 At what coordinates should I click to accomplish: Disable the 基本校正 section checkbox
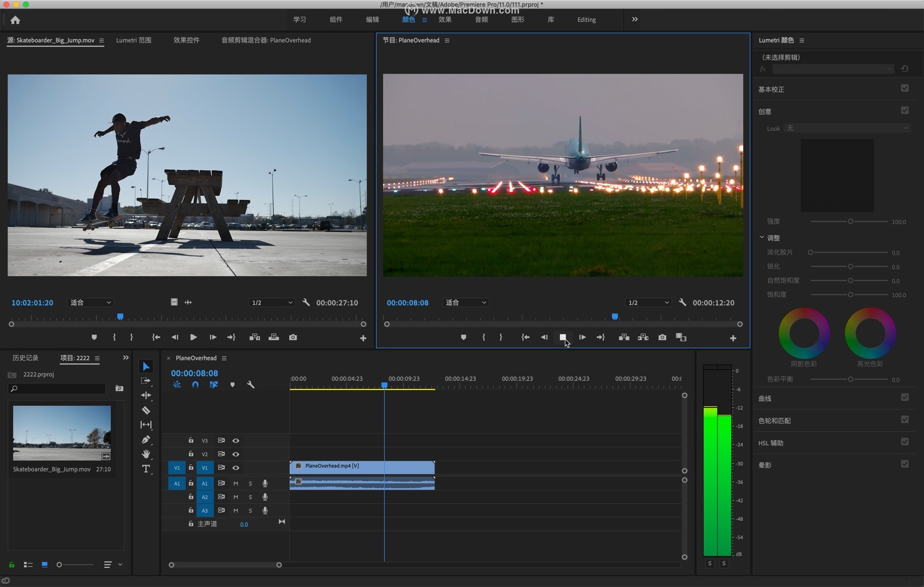click(904, 88)
